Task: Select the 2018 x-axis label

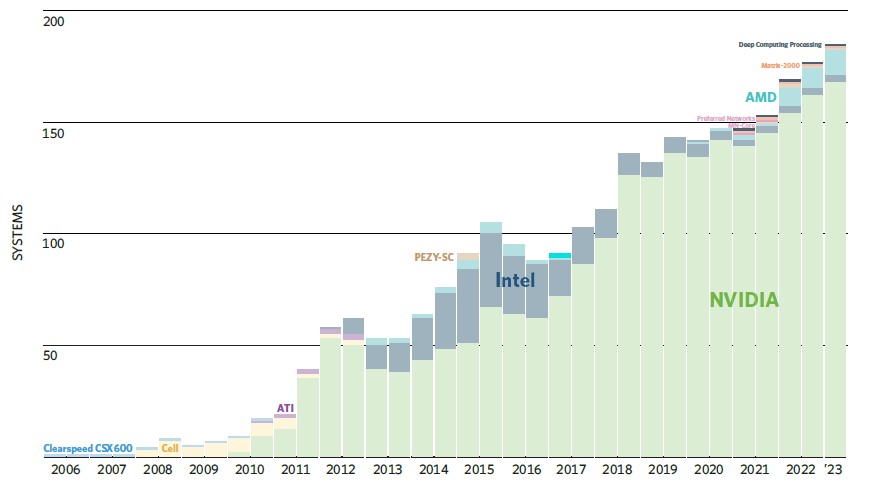Action: (x=617, y=469)
